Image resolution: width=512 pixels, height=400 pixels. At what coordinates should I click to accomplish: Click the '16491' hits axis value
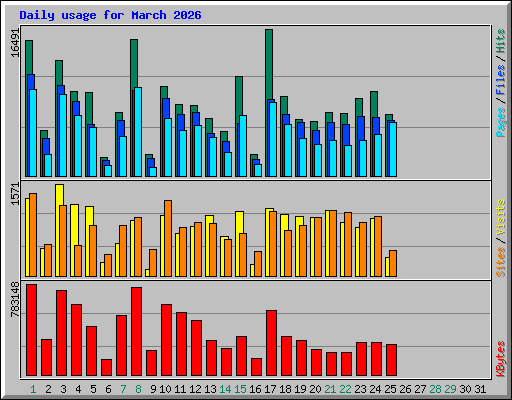coord(15,43)
